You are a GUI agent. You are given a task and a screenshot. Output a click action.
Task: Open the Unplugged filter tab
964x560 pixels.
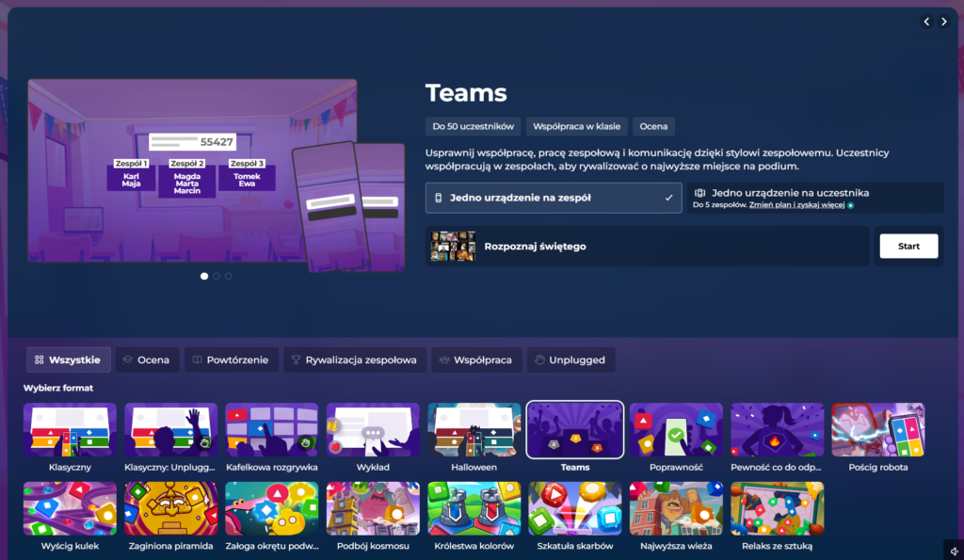570,360
